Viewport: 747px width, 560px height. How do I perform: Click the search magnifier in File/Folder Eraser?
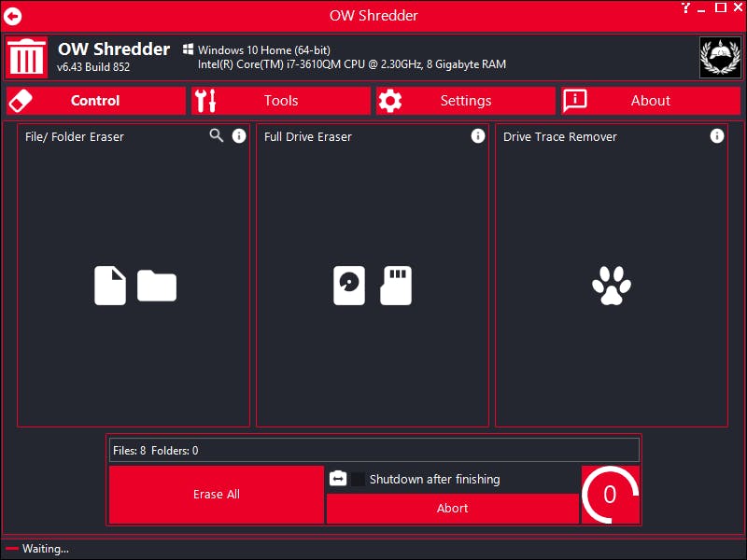click(217, 135)
